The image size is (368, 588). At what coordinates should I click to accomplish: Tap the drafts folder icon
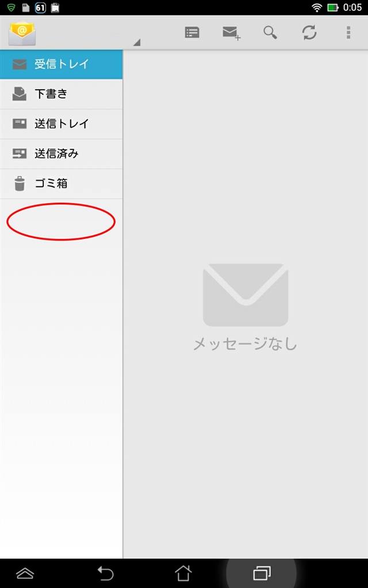(20, 94)
